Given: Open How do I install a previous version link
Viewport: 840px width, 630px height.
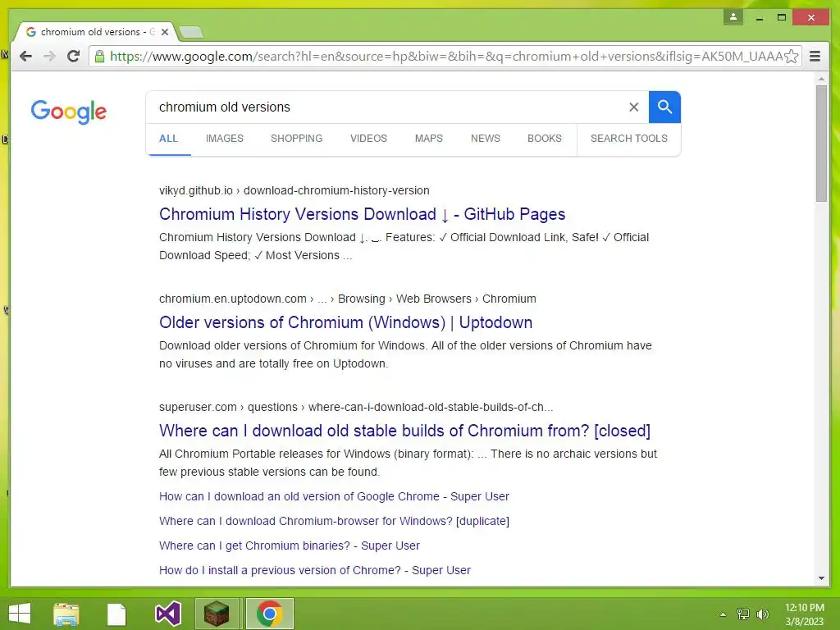Looking at the screenshot, I should click(x=314, y=571).
